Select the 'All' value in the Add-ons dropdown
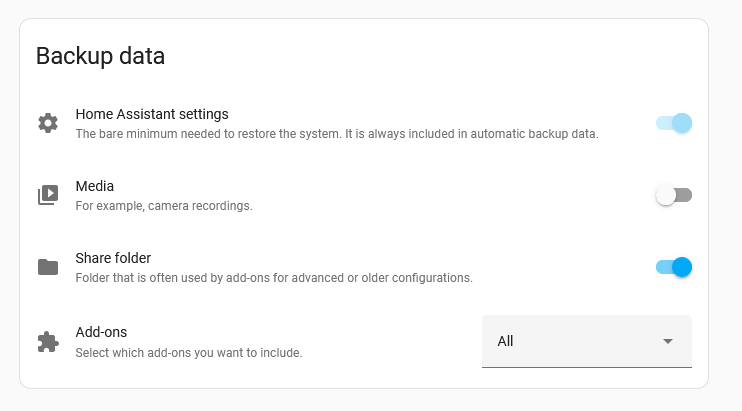The width and height of the screenshot is (742, 411). tap(505, 341)
